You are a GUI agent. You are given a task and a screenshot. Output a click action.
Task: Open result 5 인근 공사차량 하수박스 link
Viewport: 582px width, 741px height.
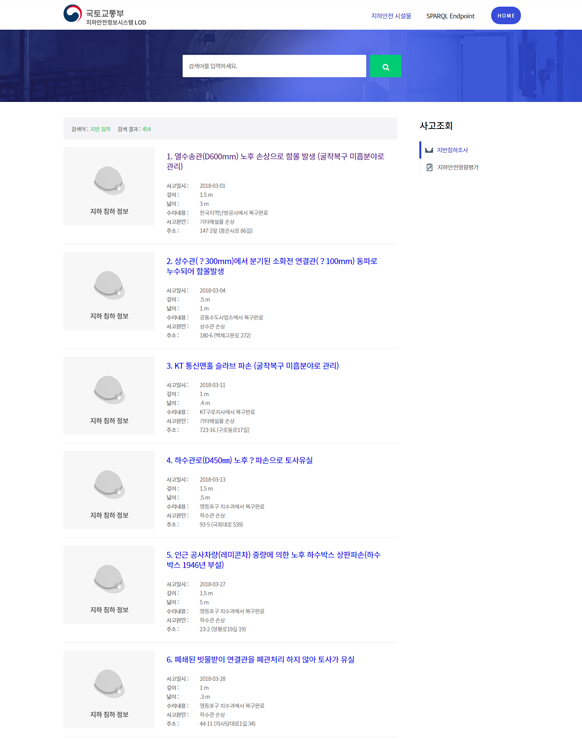[274, 560]
